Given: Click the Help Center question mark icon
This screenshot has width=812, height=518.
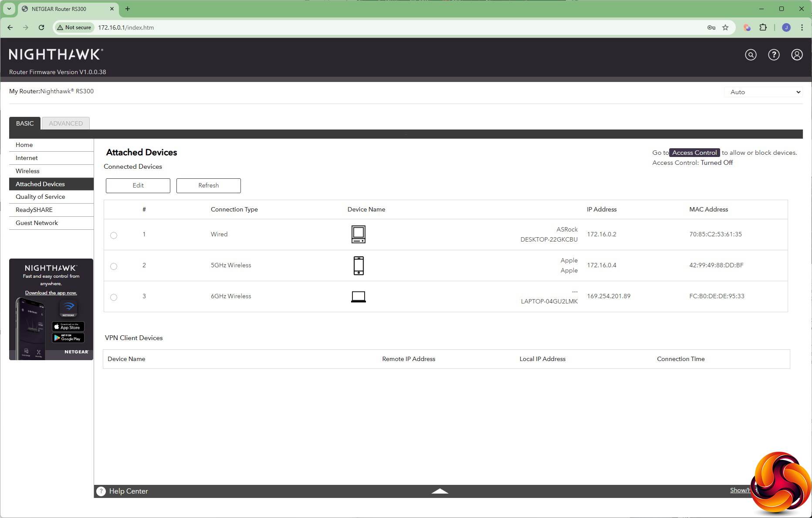Looking at the screenshot, I should click(x=101, y=491).
